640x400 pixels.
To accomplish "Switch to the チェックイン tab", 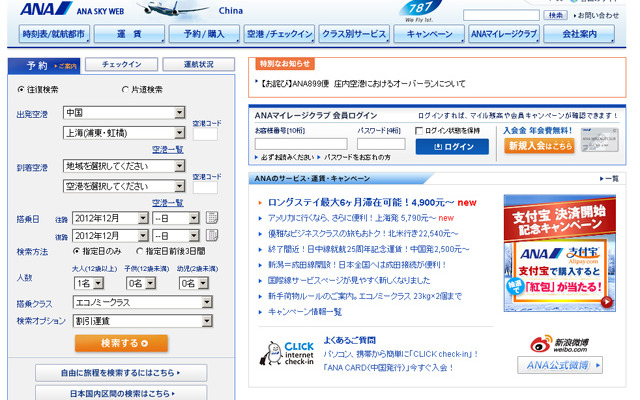I will click(122, 64).
